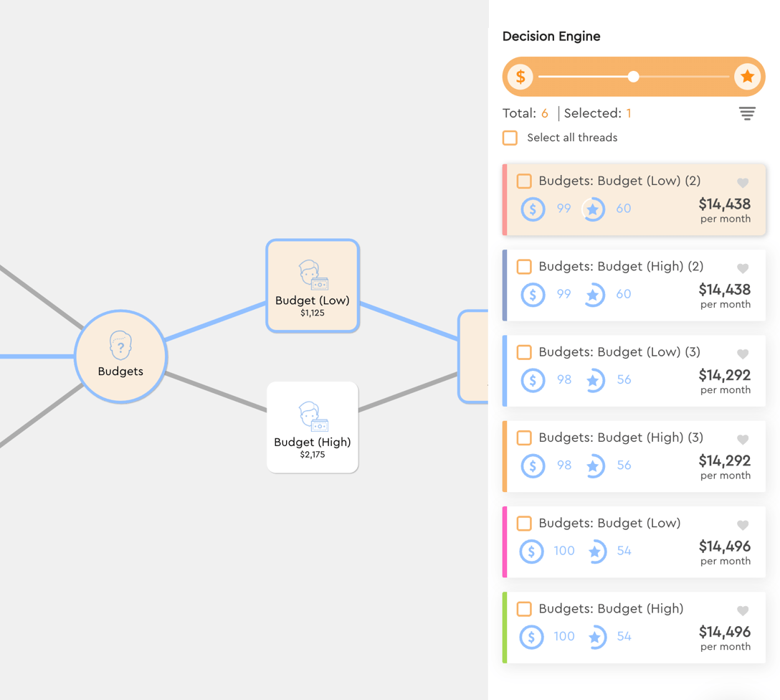
Task: Favorite the last Budget (High) thread
Action: pos(743,611)
